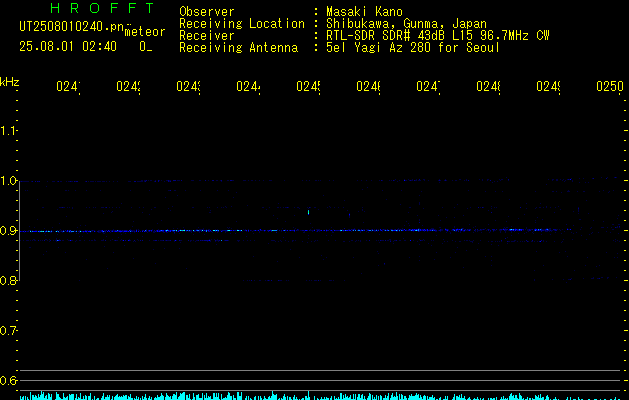The image size is (629, 400).
Task: Click the 1.0 kHz axis label
Action: (x=8, y=181)
